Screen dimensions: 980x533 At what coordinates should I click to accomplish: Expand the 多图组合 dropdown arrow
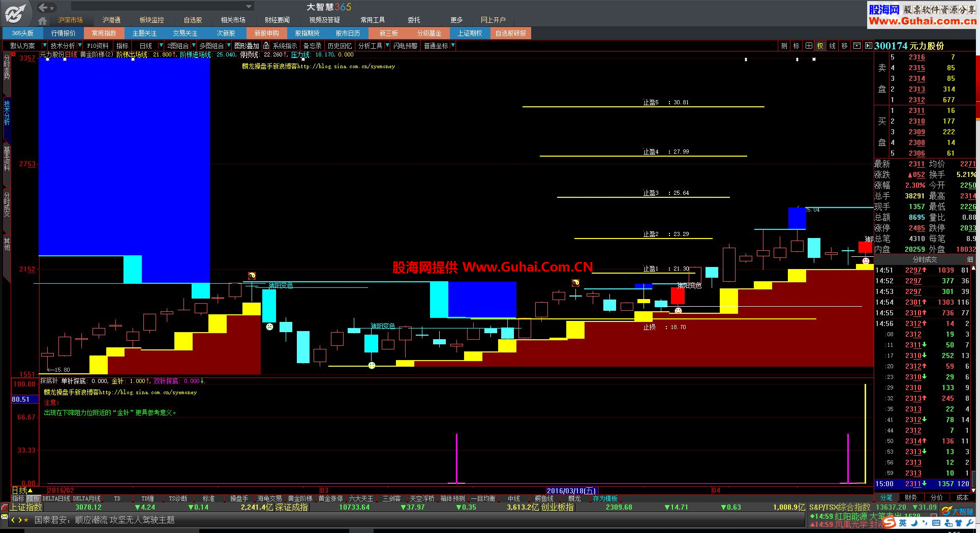pos(228,46)
